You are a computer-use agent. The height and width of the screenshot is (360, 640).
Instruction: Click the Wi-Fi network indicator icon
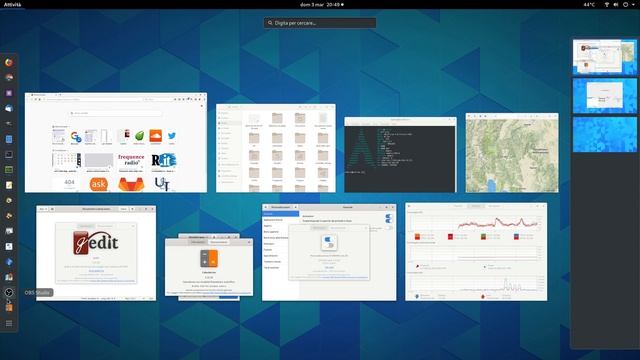point(607,4)
